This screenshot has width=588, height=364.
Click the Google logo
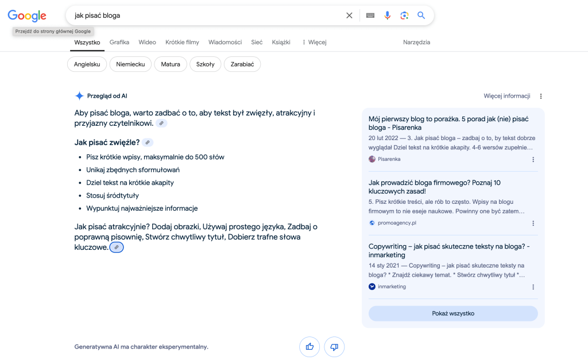26,16
